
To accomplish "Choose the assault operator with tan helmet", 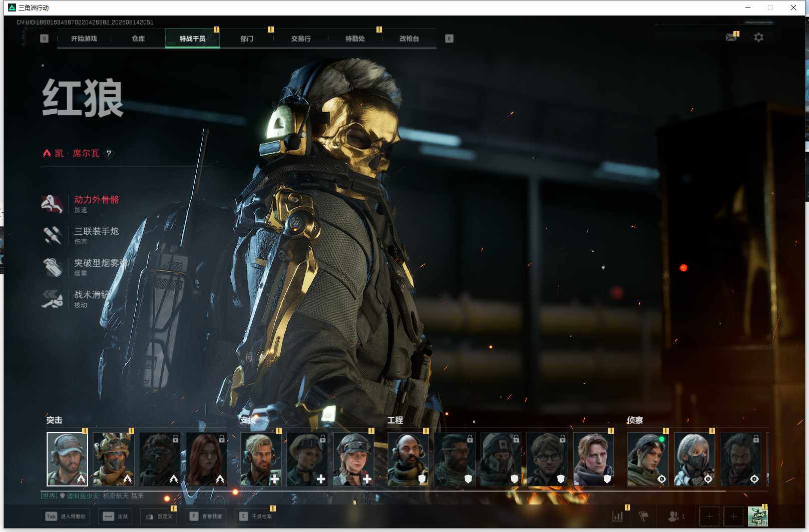I will click(x=113, y=459).
